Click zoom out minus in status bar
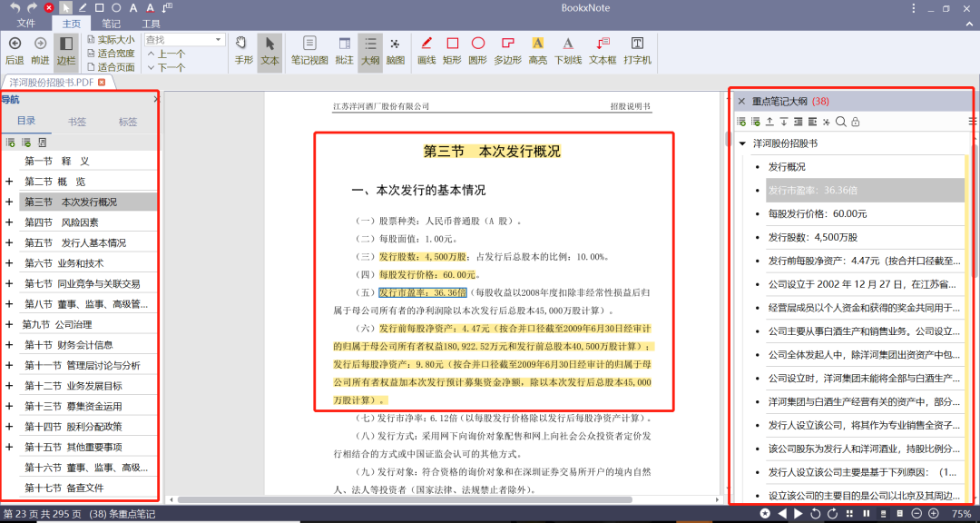Screen dimensions: 980x523 (x=916, y=514)
